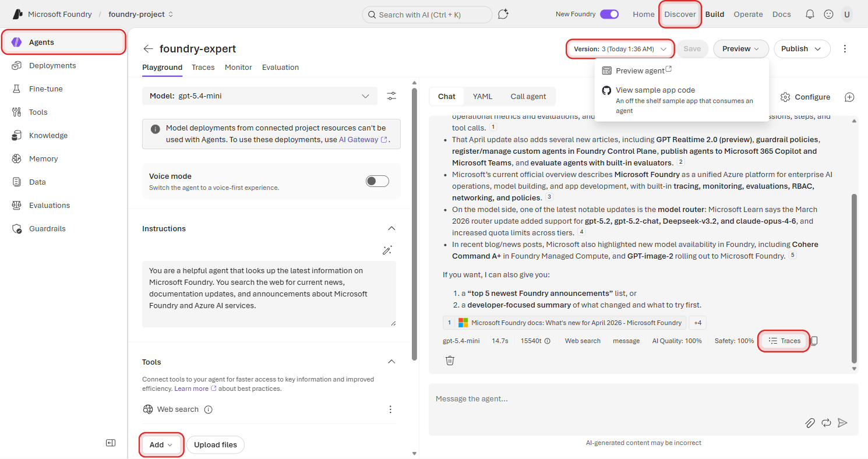The image size is (868, 459).
Task: Enable Voice mode switch
Action: (377, 181)
